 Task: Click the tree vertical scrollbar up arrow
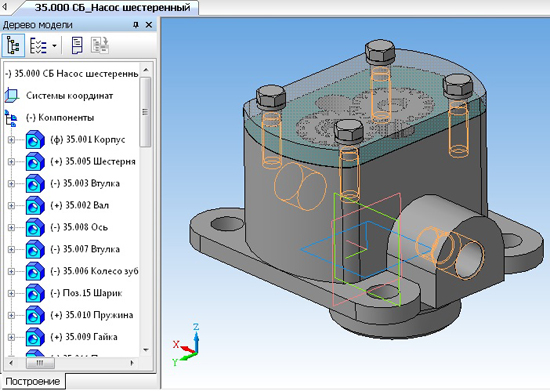click(146, 70)
